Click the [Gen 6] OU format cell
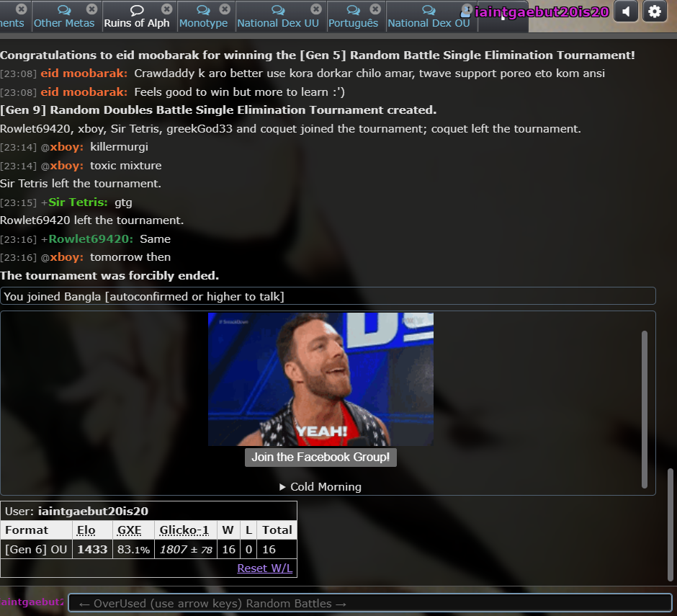 pos(36,550)
